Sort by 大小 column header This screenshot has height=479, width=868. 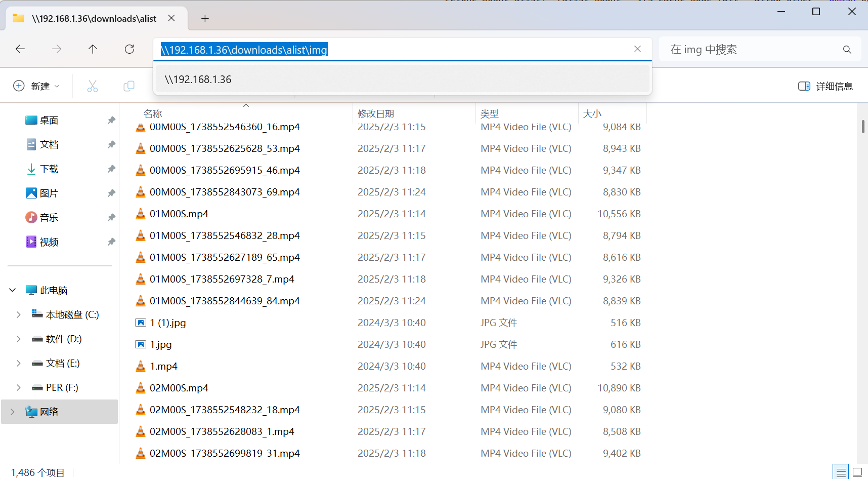(592, 113)
